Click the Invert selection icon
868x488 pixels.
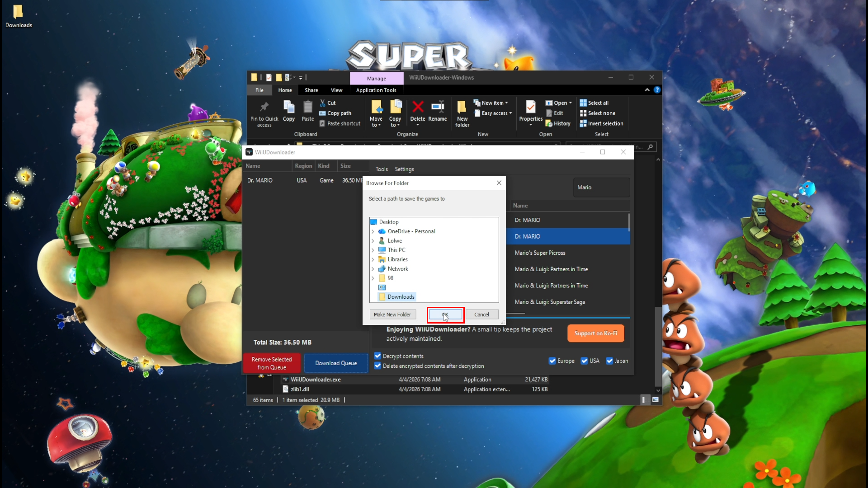[x=583, y=123]
